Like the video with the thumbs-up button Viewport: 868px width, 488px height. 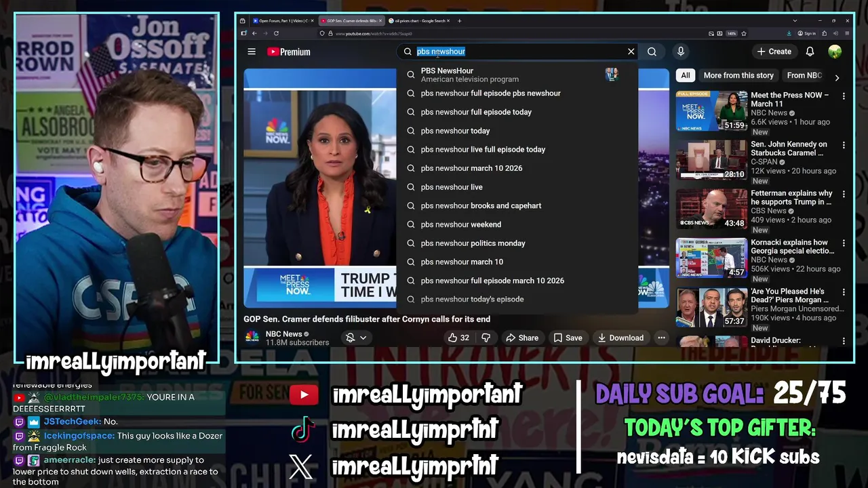click(458, 338)
